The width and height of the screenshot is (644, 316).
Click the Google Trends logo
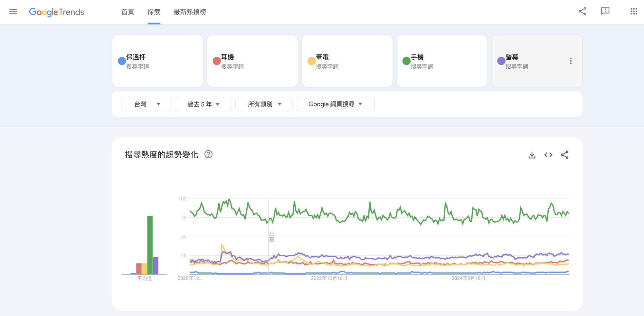point(57,12)
